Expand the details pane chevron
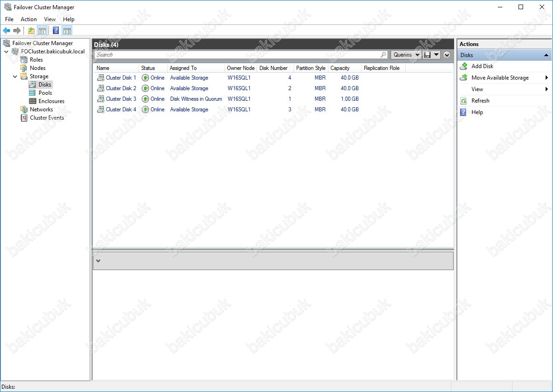This screenshot has height=392, width=553. [x=98, y=261]
